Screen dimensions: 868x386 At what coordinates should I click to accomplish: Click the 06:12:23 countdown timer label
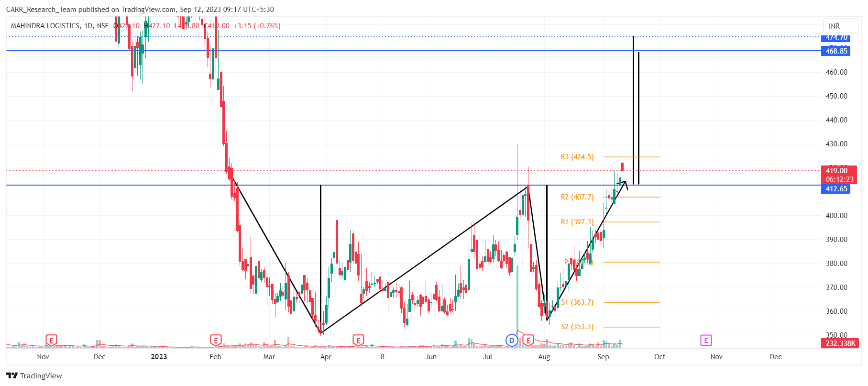click(839, 179)
